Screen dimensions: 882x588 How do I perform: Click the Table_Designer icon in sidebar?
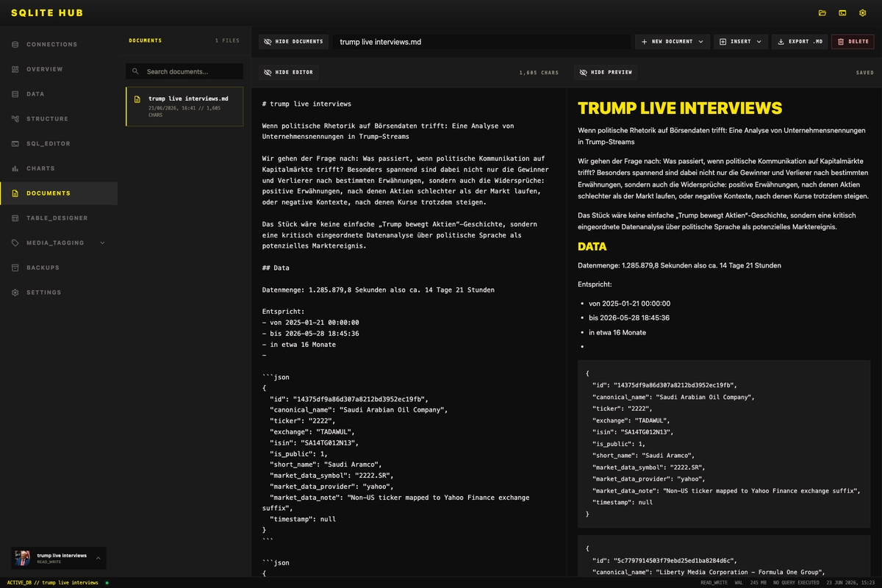pyautogui.click(x=15, y=218)
